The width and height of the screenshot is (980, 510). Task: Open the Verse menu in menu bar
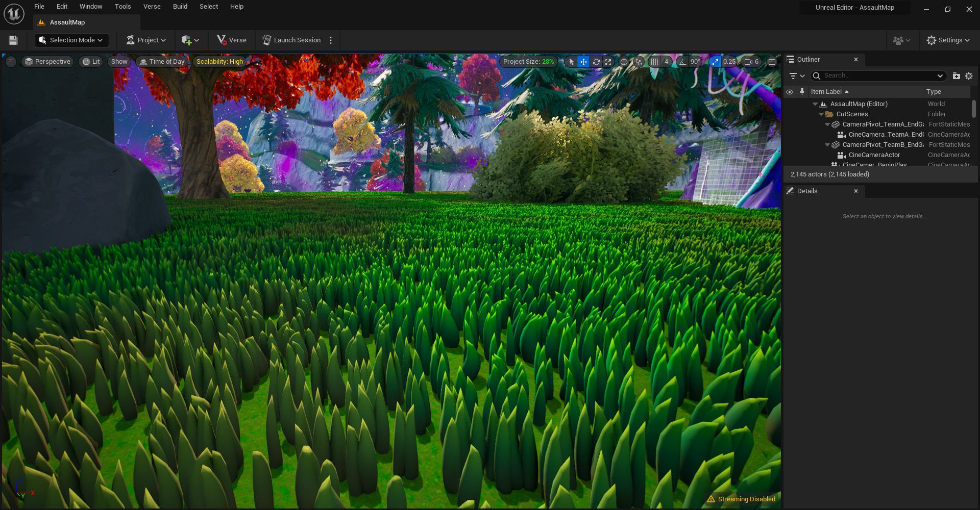pos(152,7)
